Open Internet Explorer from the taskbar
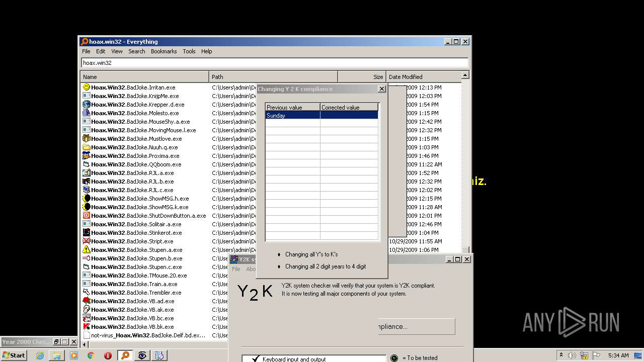The image size is (644, 362). (x=40, y=355)
